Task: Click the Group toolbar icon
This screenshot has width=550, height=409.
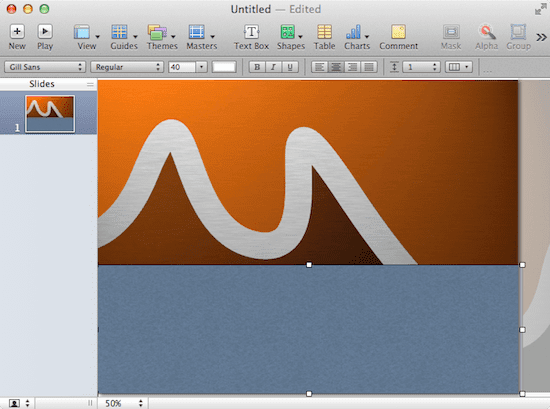Action: 518,32
